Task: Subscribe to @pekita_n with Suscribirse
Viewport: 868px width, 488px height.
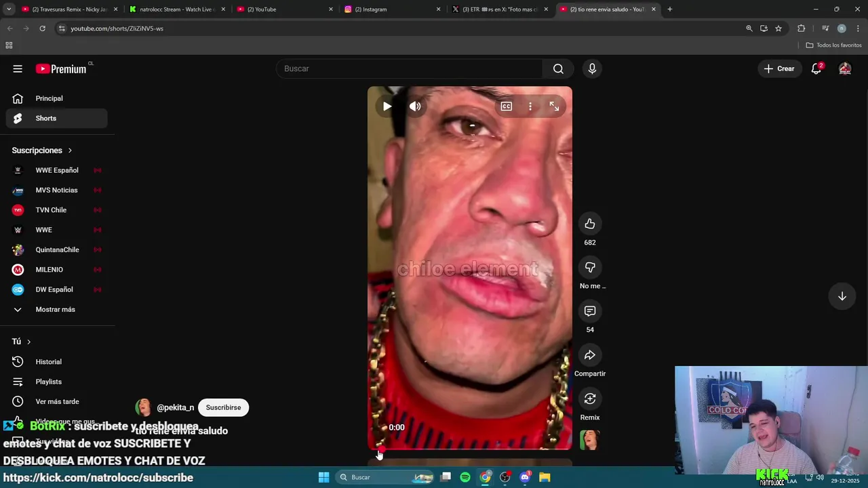Action: (x=223, y=407)
